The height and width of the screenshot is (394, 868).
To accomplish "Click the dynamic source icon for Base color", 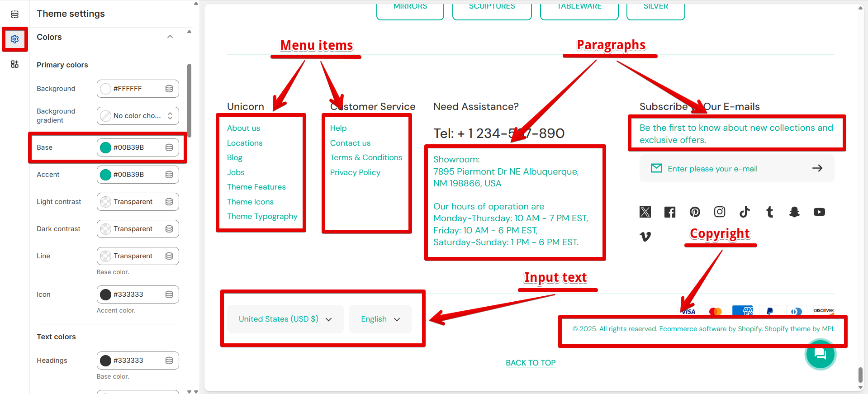I will click(169, 147).
